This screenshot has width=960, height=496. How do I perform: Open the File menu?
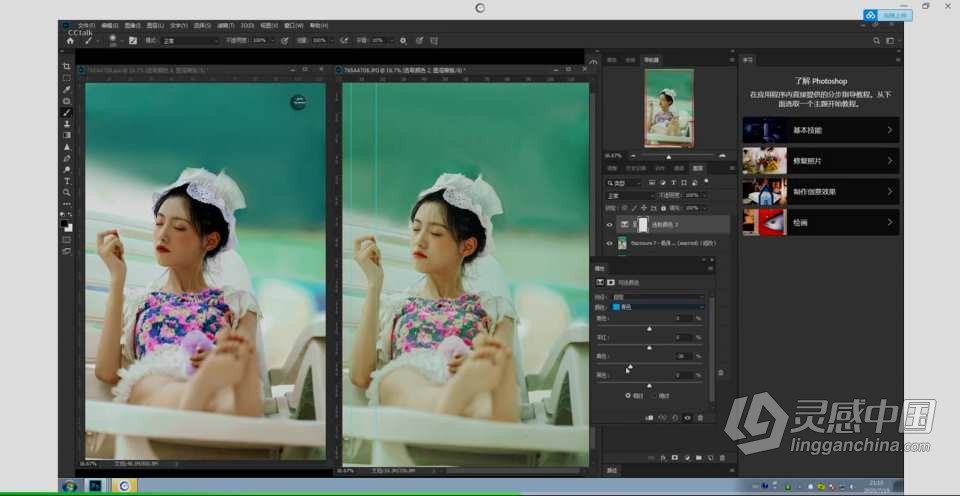point(86,26)
